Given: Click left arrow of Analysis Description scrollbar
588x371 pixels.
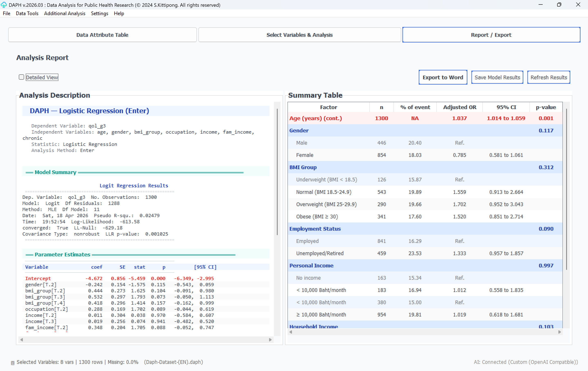Looking at the screenshot, I should click(x=21, y=340).
